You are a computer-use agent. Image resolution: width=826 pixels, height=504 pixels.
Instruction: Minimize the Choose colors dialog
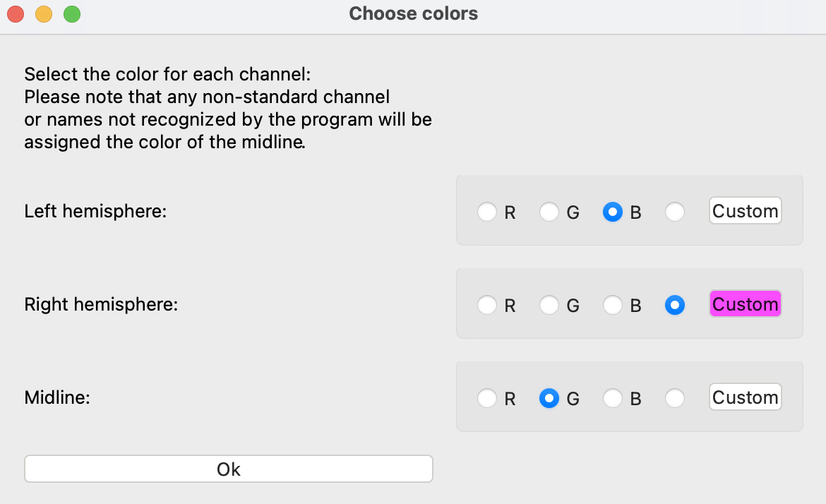click(44, 14)
